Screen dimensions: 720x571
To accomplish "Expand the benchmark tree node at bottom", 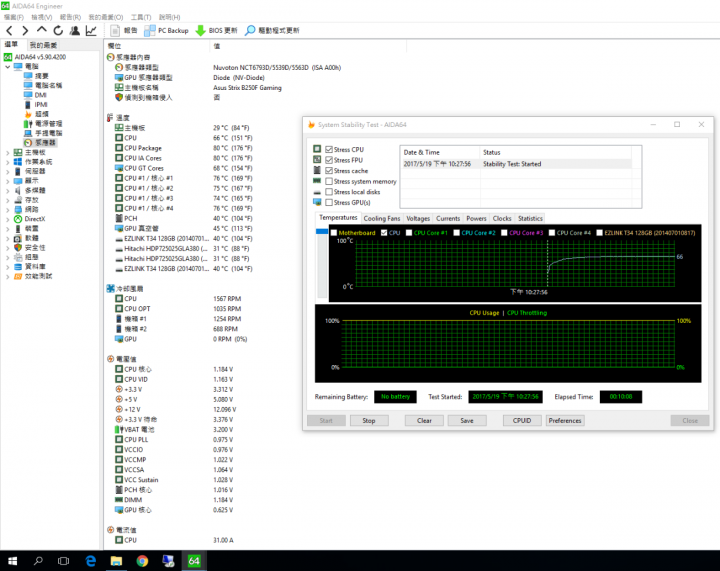I will [7, 277].
